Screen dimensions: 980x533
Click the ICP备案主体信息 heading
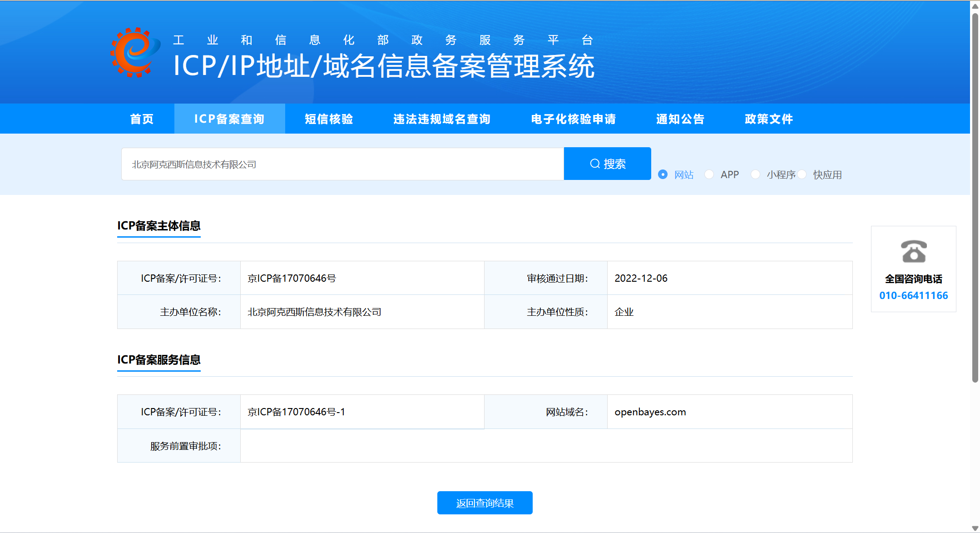[x=159, y=226]
